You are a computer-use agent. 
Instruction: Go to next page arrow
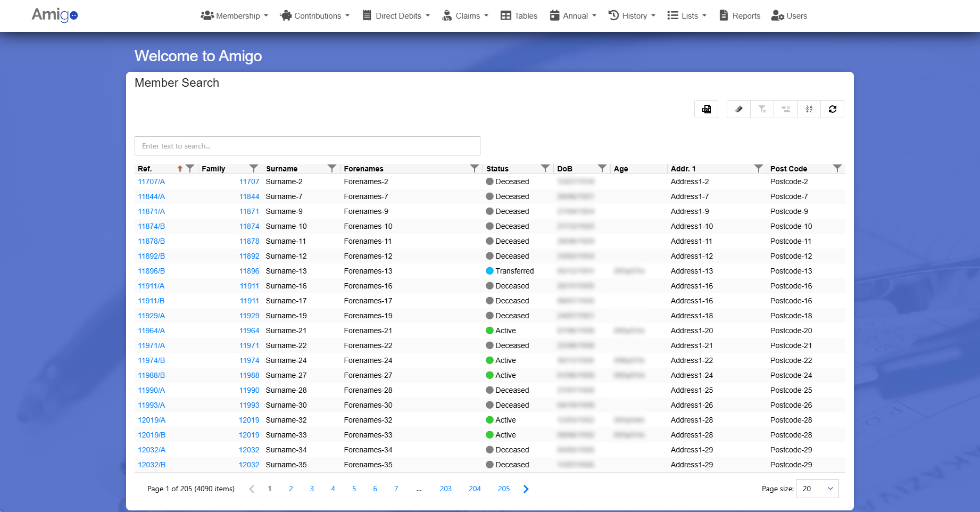coord(526,489)
